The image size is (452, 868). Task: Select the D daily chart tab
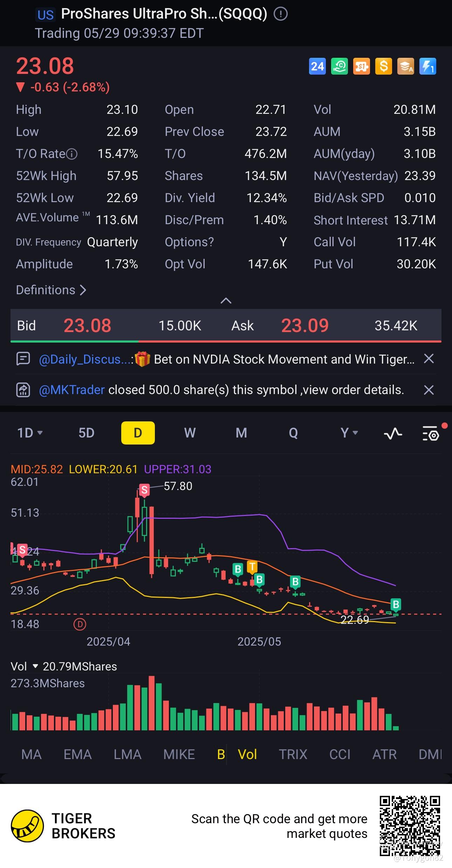click(x=138, y=433)
